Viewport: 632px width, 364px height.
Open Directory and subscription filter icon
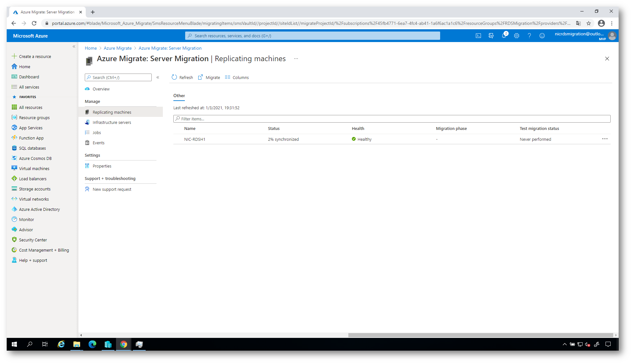[x=491, y=36]
